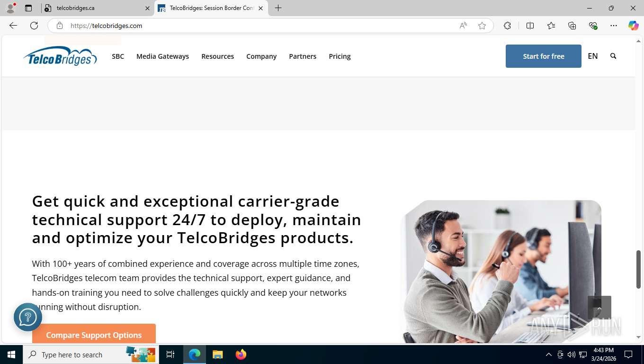
Task: Open the notification center icon
Action: [628, 355]
